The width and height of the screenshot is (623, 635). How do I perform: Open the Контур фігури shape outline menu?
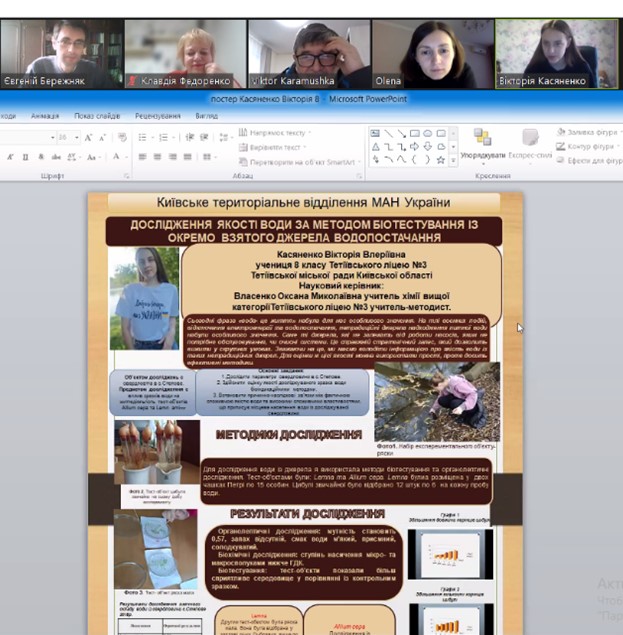pos(588,147)
